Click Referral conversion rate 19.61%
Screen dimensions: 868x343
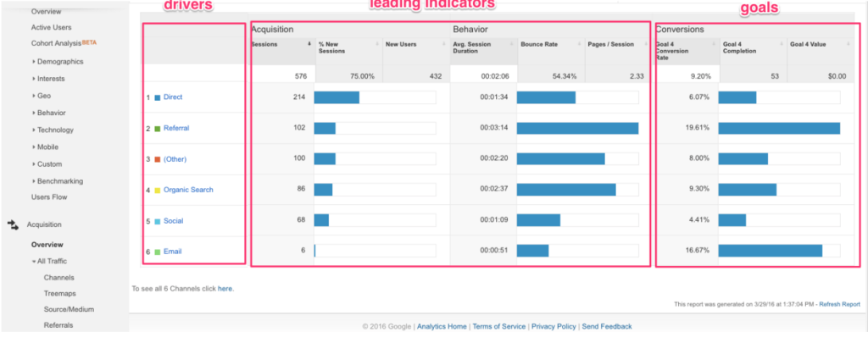[698, 128]
